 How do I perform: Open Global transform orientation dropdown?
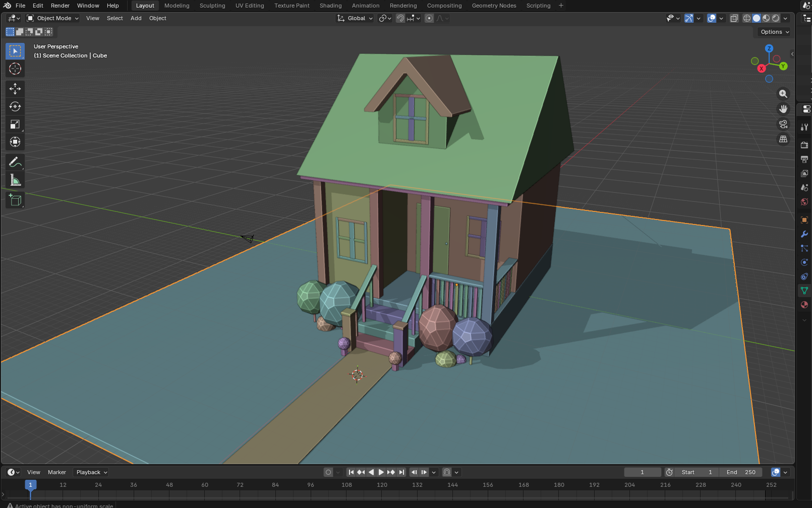356,18
